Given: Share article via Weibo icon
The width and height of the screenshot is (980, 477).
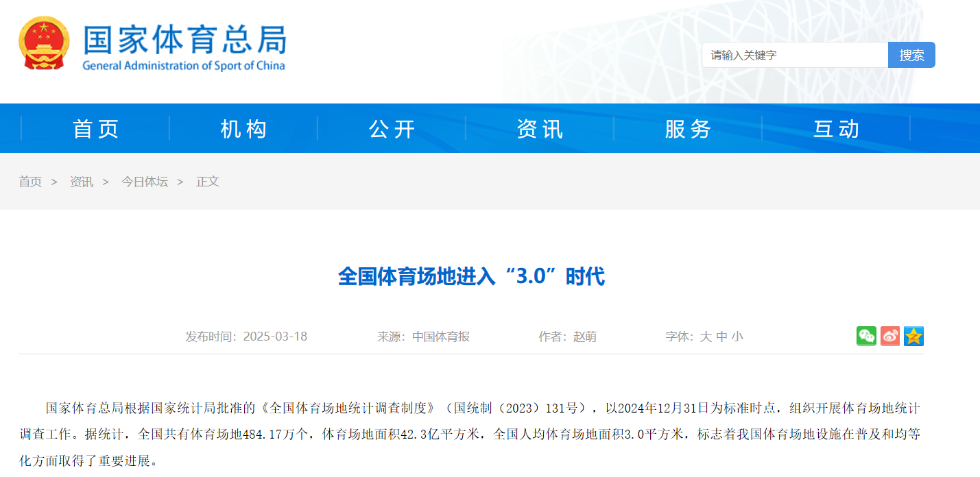Looking at the screenshot, I should 890,336.
